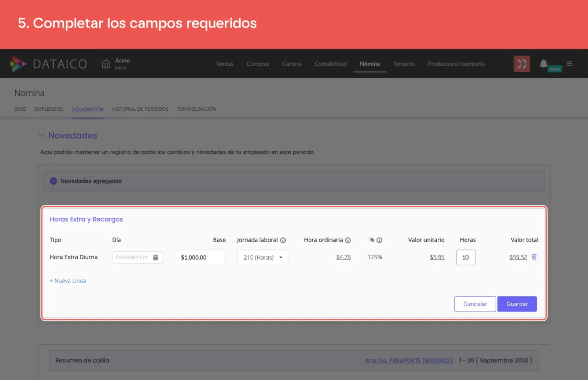The image size is (588, 380).
Task: Open the Ana QA. PASAPORTE employee link
Action: [x=409, y=360]
